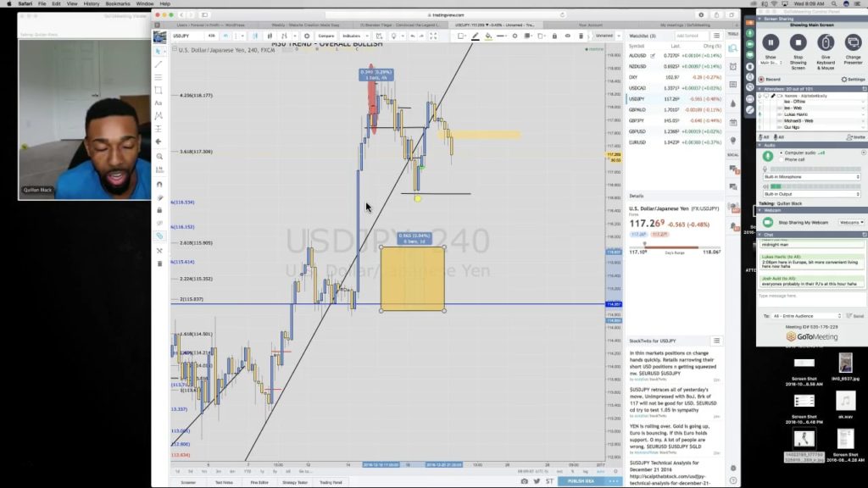
Task: Open the Built-in Output dropdown
Action: click(811, 194)
